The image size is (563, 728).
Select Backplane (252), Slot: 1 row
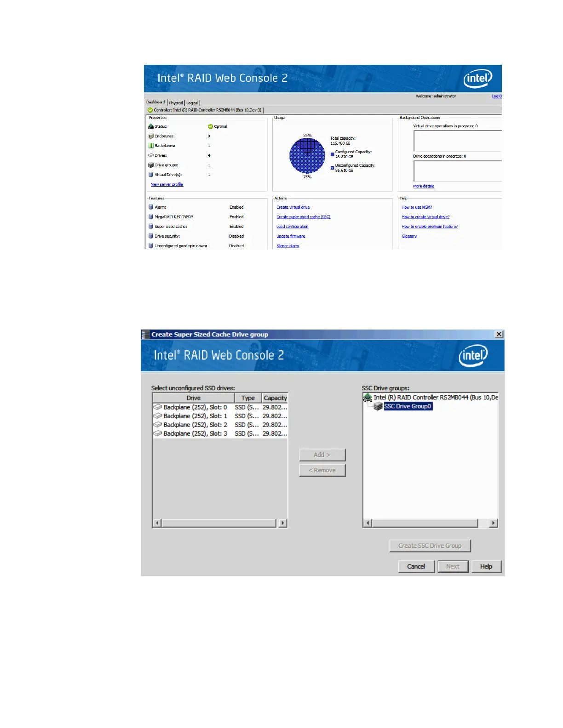220,416
